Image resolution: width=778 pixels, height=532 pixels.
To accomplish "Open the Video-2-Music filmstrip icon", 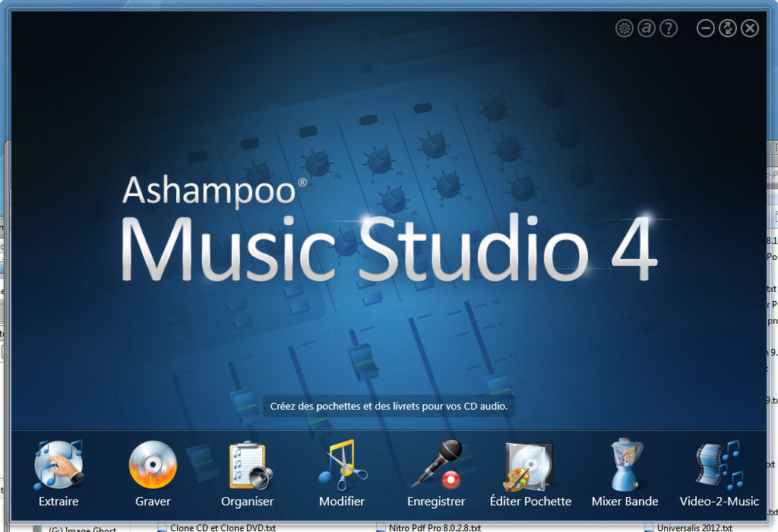I will pyautogui.click(x=719, y=465).
